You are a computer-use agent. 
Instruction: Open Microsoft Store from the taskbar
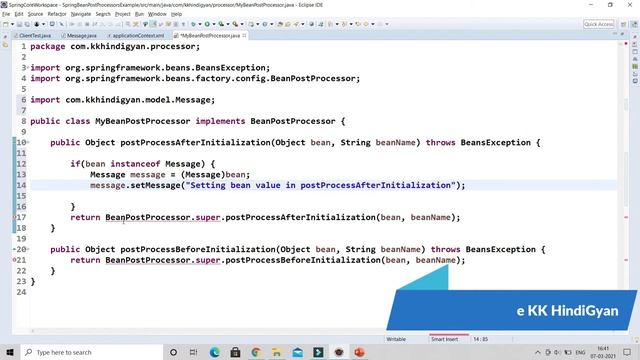[x=235, y=352]
